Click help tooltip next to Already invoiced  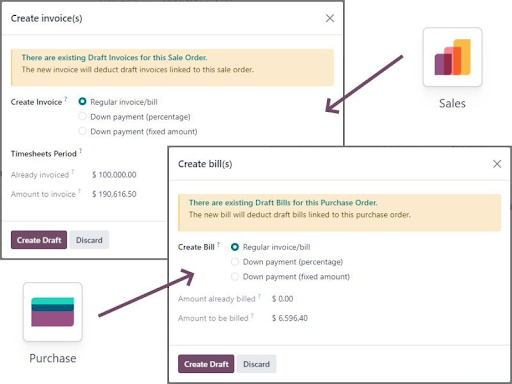(x=73, y=171)
